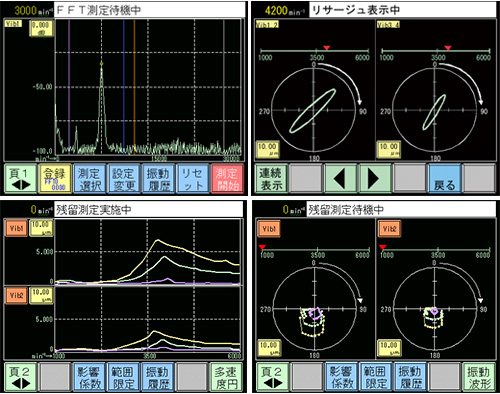The width and height of the screenshot is (500, 394).
Task: Open 振動履歴 in FFT panel
Action: coord(158,178)
